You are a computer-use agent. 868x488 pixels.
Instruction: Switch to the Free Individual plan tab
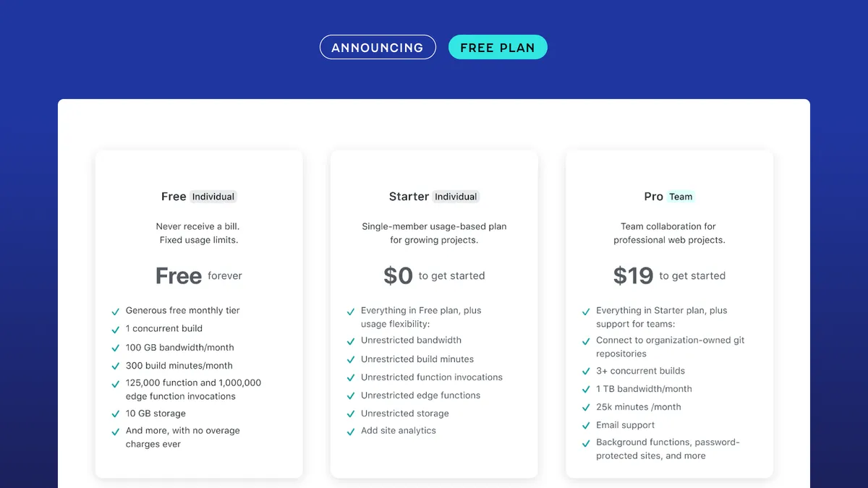pyautogui.click(x=199, y=196)
